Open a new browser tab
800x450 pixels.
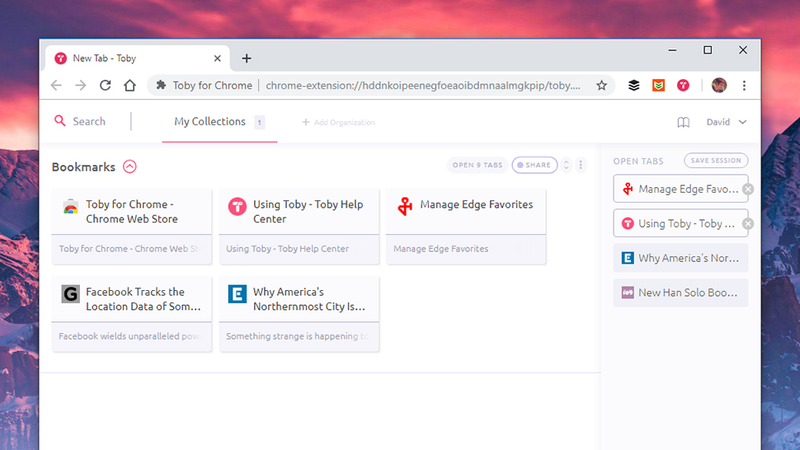pyautogui.click(x=246, y=58)
